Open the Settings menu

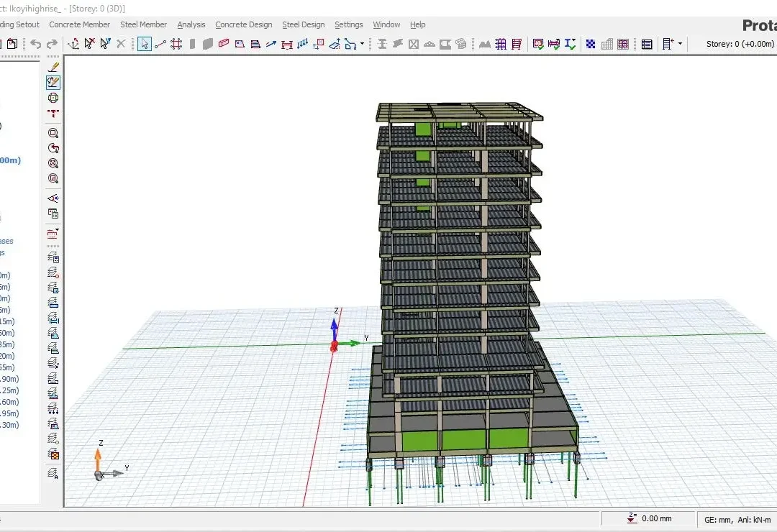(x=348, y=24)
